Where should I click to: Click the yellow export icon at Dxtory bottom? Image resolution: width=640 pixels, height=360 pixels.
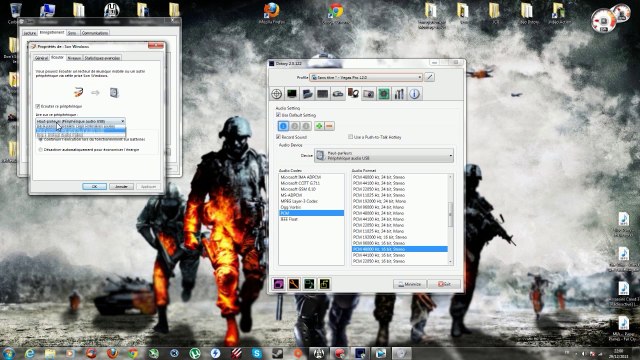pos(324,284)
